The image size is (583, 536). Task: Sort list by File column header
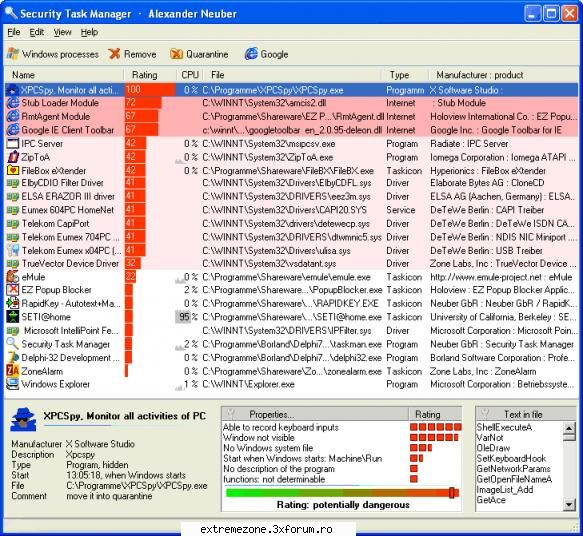pyautogui.click(x=292, y=75)
